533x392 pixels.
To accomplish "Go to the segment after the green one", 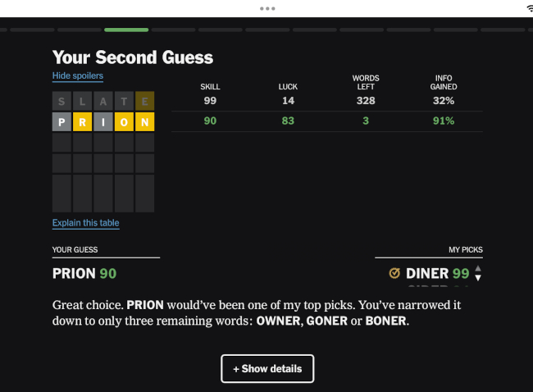I will [x=173, y=30].
